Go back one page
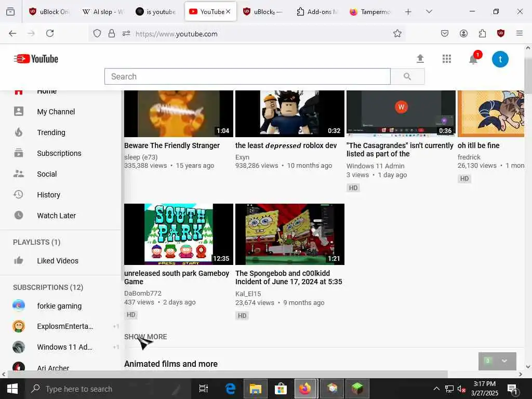 click(x=12, y=33)
